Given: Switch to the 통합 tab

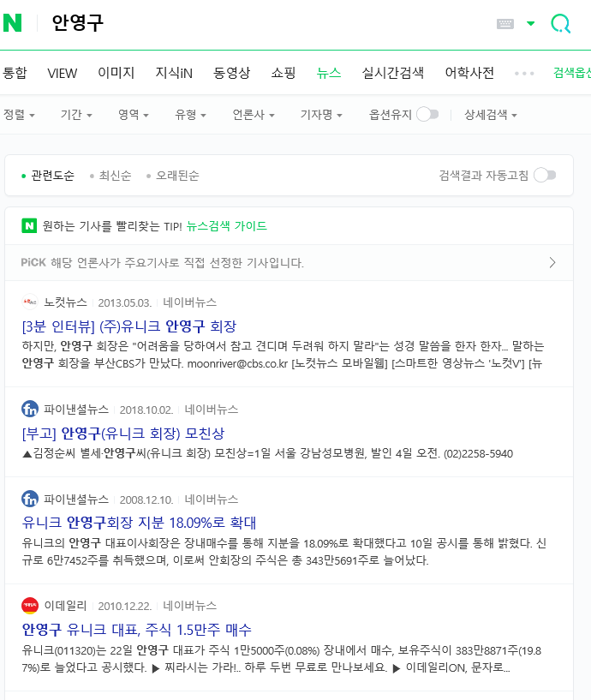Looking at the screenshot, I should click(x=15, y=73).
